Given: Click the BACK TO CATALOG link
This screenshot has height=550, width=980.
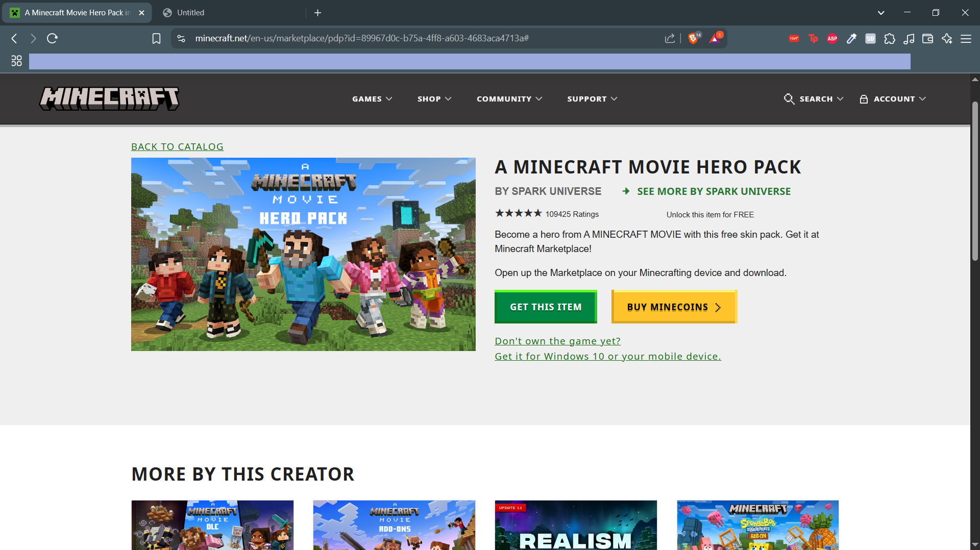Looking at the screenshot, I should point(177,147).
